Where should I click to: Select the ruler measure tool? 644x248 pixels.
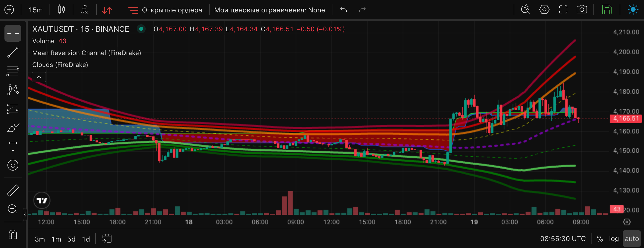click(x=13, y=190)
